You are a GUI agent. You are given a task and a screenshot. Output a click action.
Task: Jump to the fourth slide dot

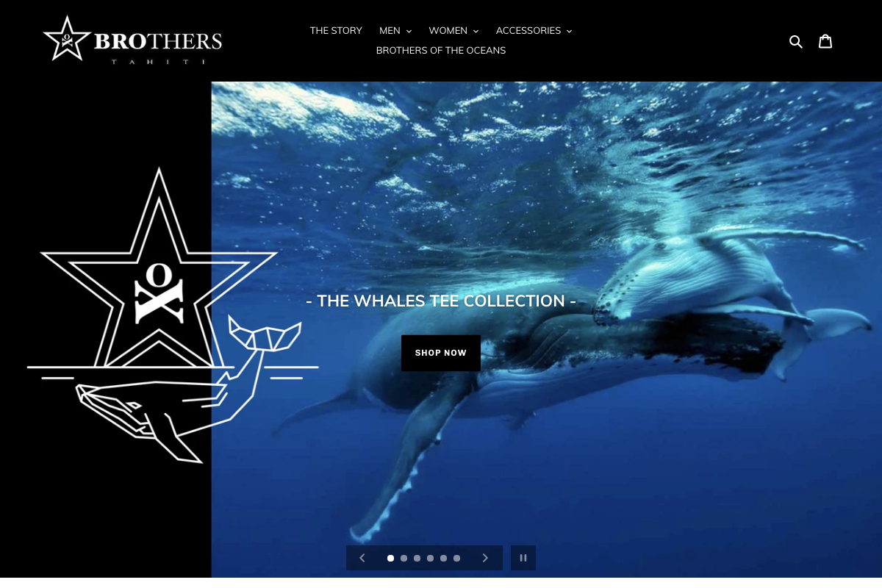pos(430,558)
